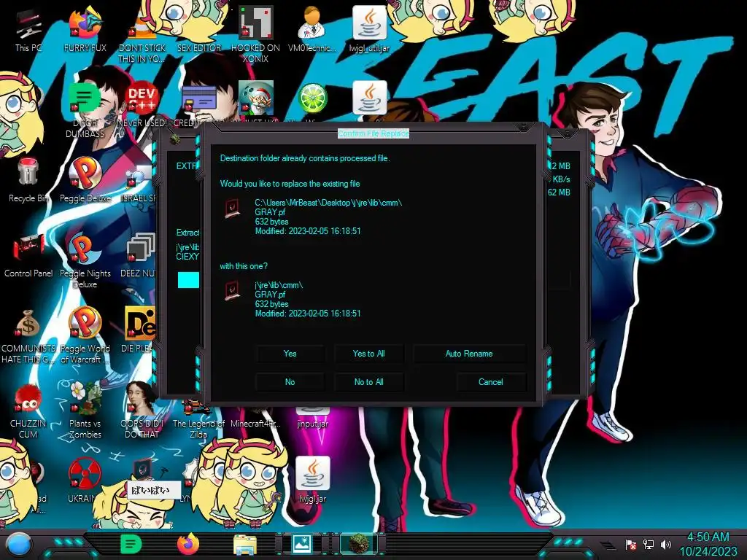Click the existing GRAY.pf file icon
This screenshot has width=747, height=560.
click(x=232, y=209)
